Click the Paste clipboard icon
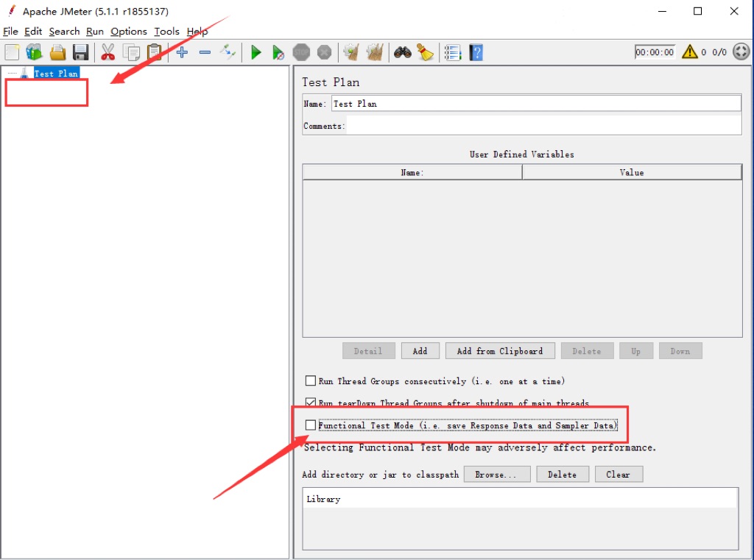Viewport: 754px width, 560px height. 154,52
